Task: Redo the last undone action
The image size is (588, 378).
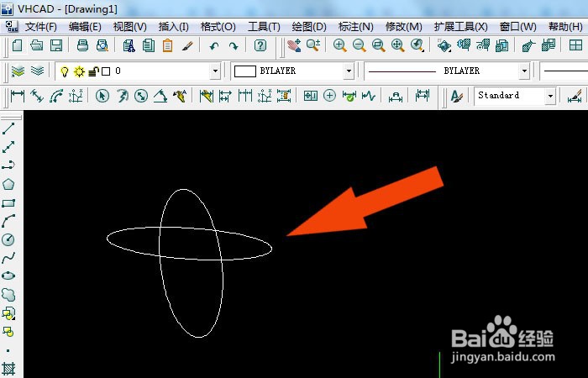Action: (x=234, y=46)
